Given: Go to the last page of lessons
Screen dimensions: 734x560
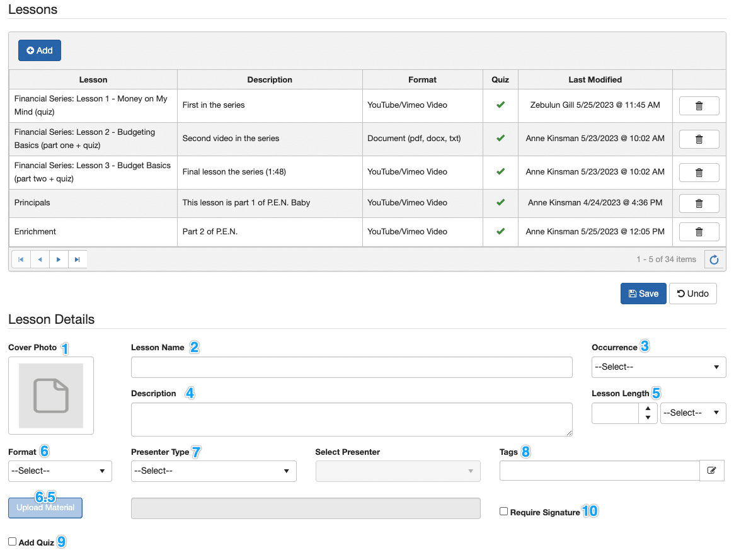Looking at the screenshot, I should [x=77, y=260].
